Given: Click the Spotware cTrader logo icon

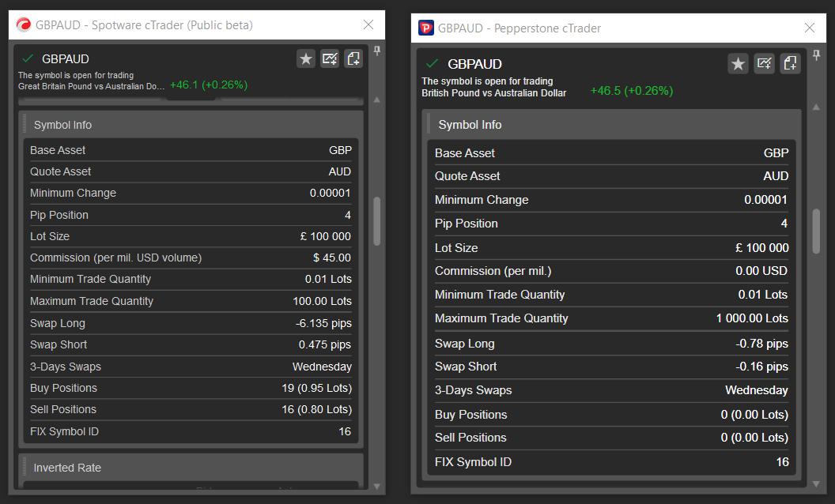Looking at the screenshot, I should pos(24,24).
